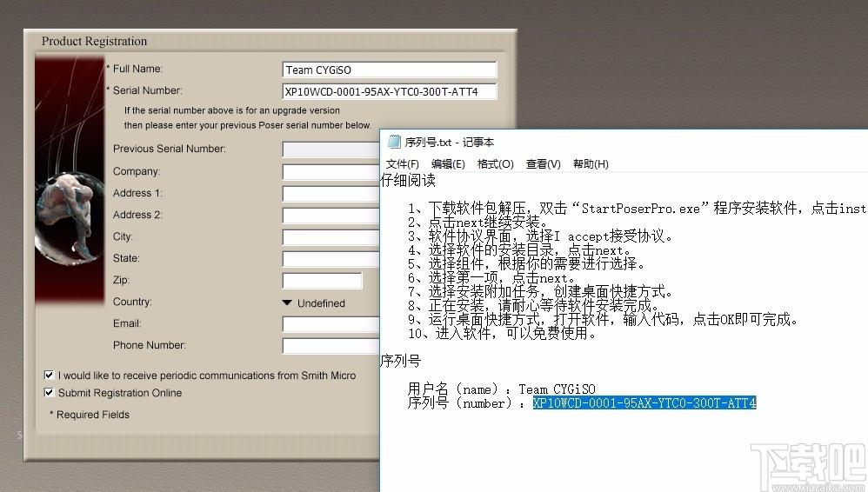The height and width of the screenshot is (492, 868).
Task: Click the Previous Serial Number field
Action: coord(331,149)
